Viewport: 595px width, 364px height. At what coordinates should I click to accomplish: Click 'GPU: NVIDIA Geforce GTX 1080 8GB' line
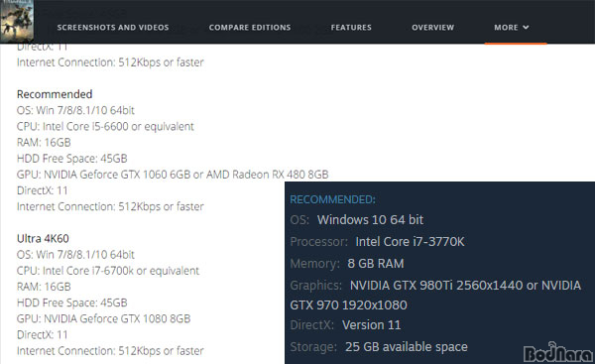point(103,318)
